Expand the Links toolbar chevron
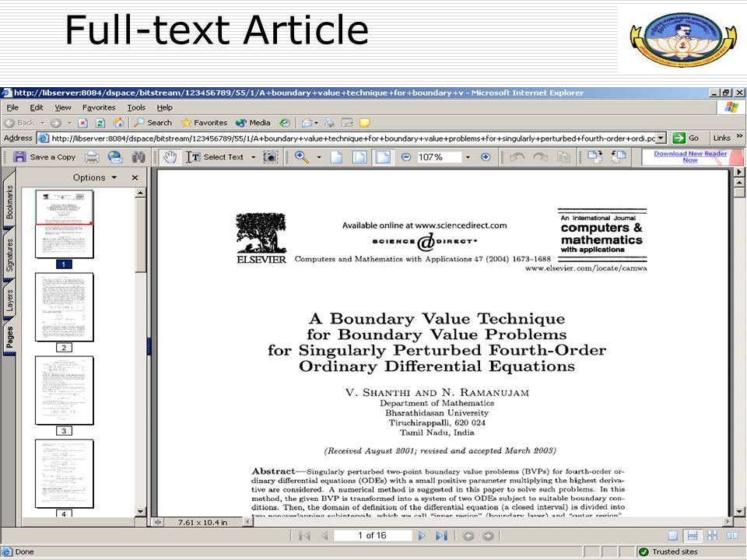This screenshot has height=560, width=747. 739,136
